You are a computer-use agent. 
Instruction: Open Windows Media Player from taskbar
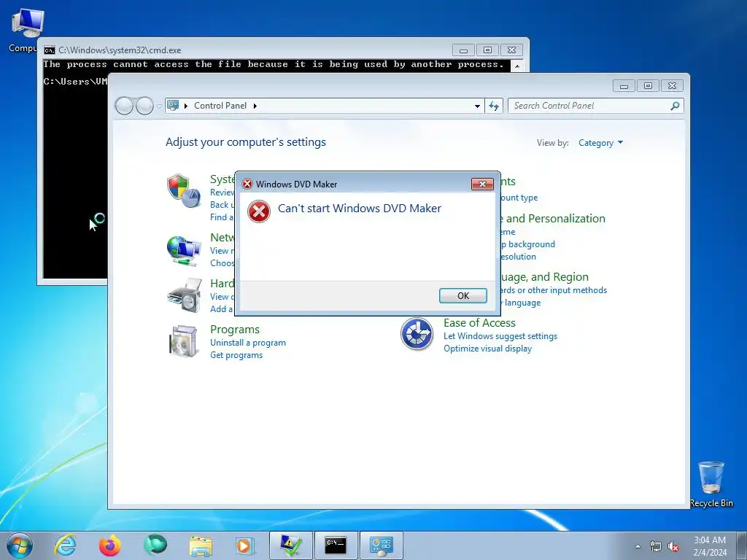(x=245, y=545)
